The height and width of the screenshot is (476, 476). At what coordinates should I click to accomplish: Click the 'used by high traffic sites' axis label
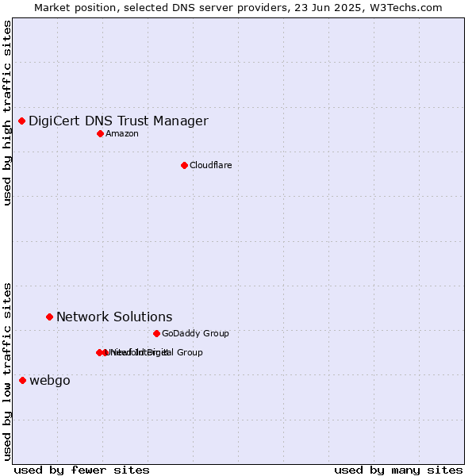click(6, 113)
